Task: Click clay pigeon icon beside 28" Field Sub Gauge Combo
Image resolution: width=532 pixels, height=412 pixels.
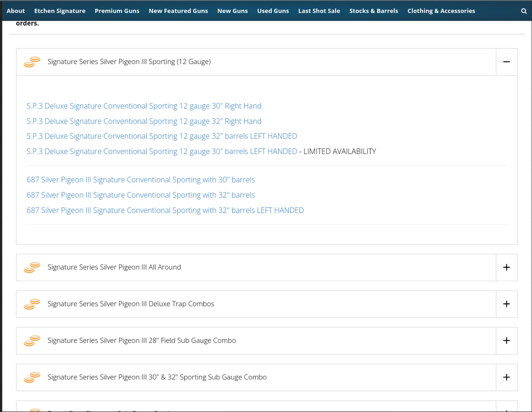Action: click(32, 340)
